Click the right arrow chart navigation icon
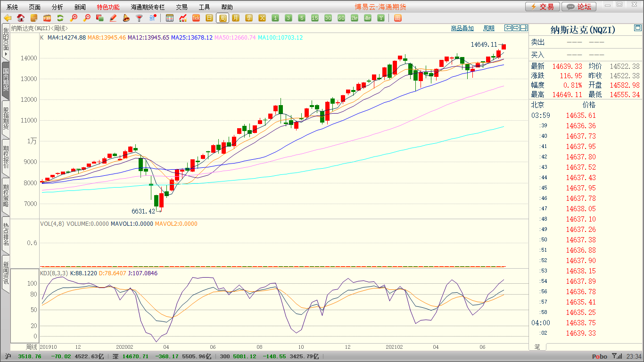 tap(516, 28)
